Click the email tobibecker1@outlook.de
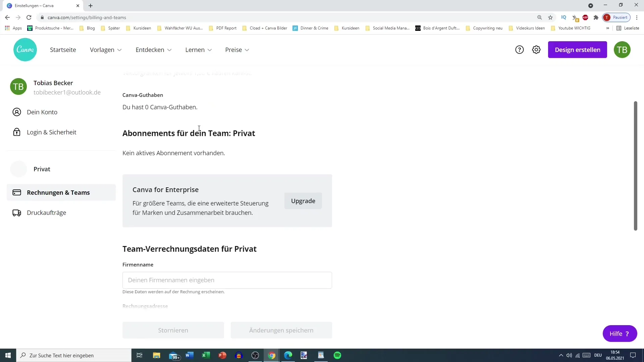The image size is (644, 362). pyautogui.click(x=67, y=92)
